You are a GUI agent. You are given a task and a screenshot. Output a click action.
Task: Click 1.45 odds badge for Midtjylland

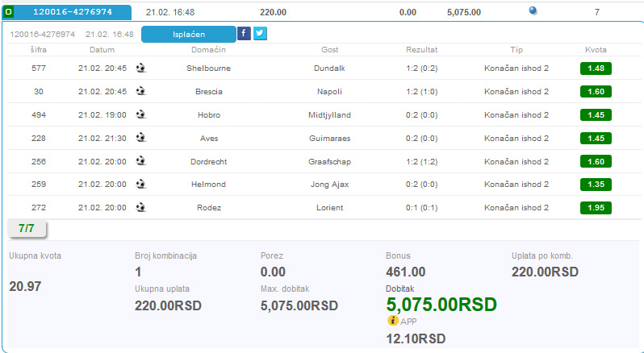point(596,114)
